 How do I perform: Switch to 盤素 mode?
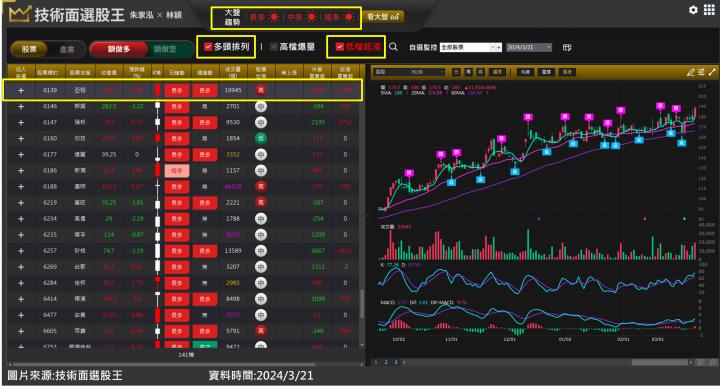[x=67, y=49]
